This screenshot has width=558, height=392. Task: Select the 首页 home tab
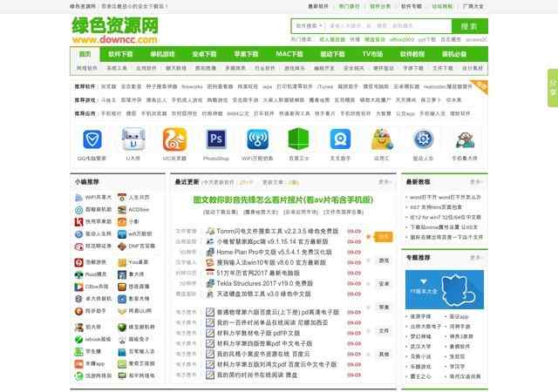pyautogui.click(x=85, y=54)
